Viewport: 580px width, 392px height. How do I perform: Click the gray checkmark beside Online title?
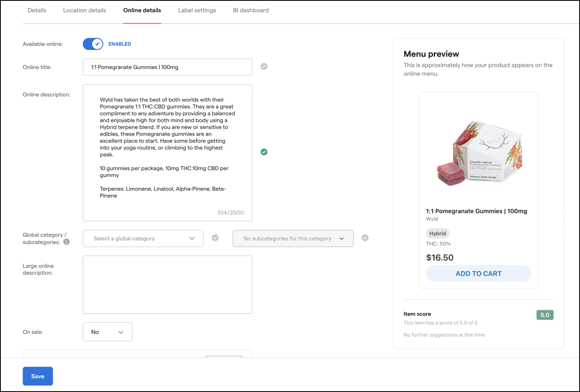264,66
